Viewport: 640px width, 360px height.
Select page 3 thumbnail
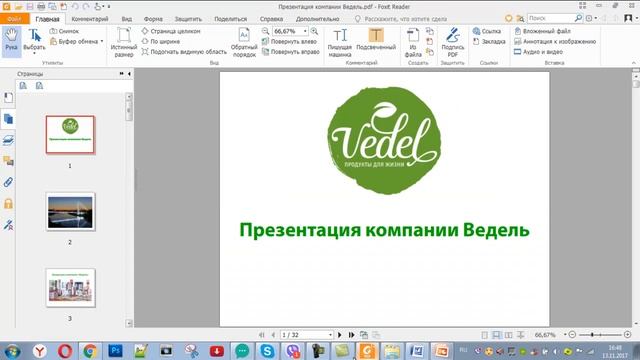tap(70, 288)
